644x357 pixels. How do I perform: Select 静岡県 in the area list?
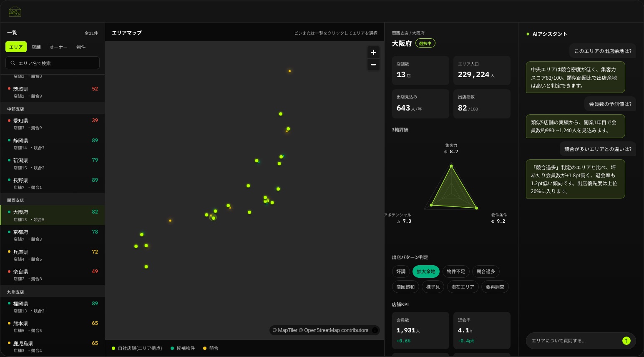(53, 144)
